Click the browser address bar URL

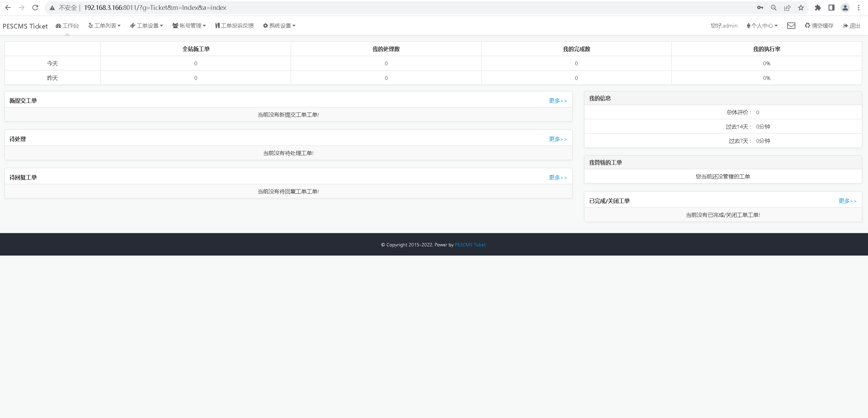click(155, 7)
